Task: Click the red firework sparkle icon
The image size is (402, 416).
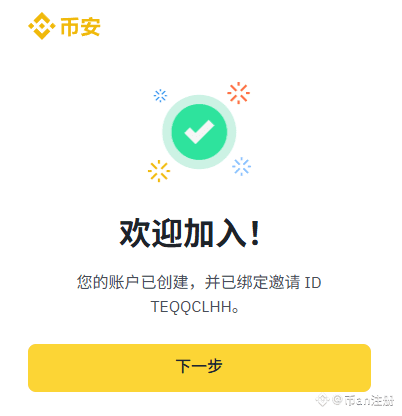Action: point(239,93)
